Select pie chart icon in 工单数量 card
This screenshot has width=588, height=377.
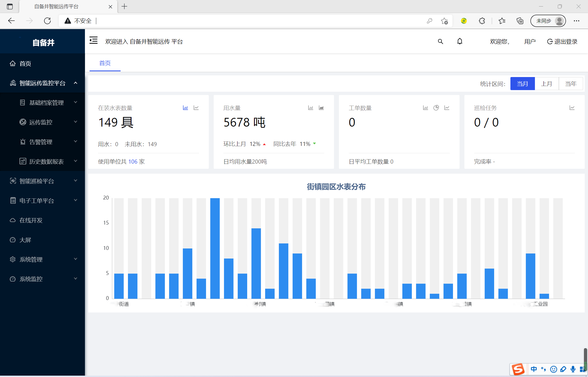tap(436, 108)
